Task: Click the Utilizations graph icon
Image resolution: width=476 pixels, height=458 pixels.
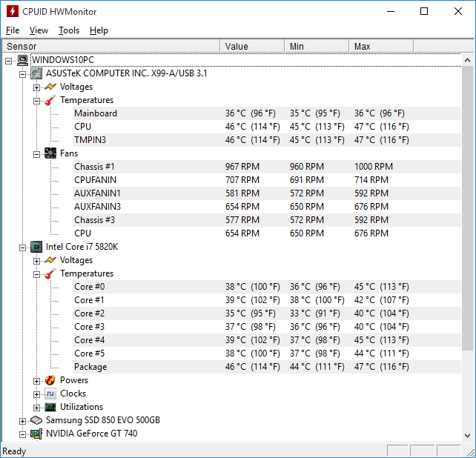Action: (x=50, y=407)
